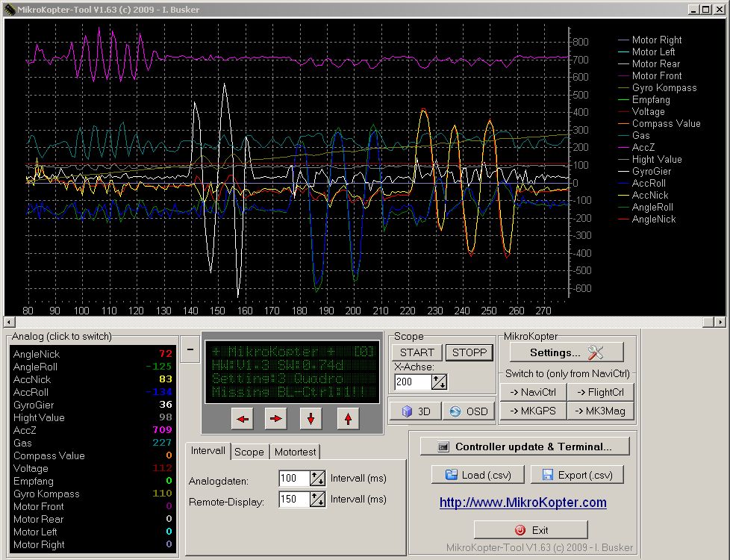Toggle Compass Value in the Analog list
Image resolution: width=730 pixels, height=560 pixels.
click(x=93, y=455)
